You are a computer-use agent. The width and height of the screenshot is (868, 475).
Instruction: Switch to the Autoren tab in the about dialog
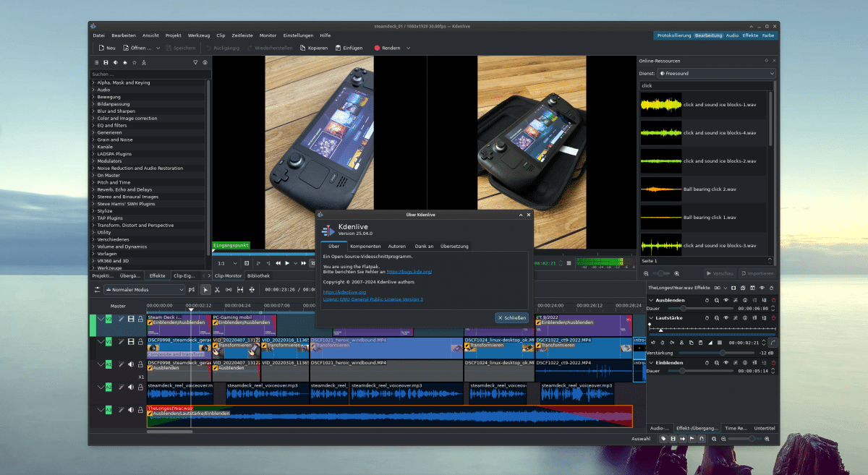(x=397, y=247)
